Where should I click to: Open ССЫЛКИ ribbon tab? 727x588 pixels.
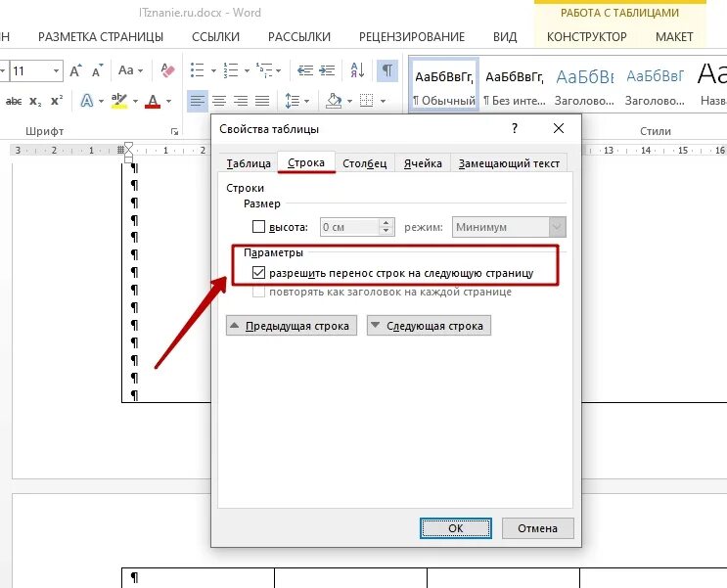(x=215, y=37)
